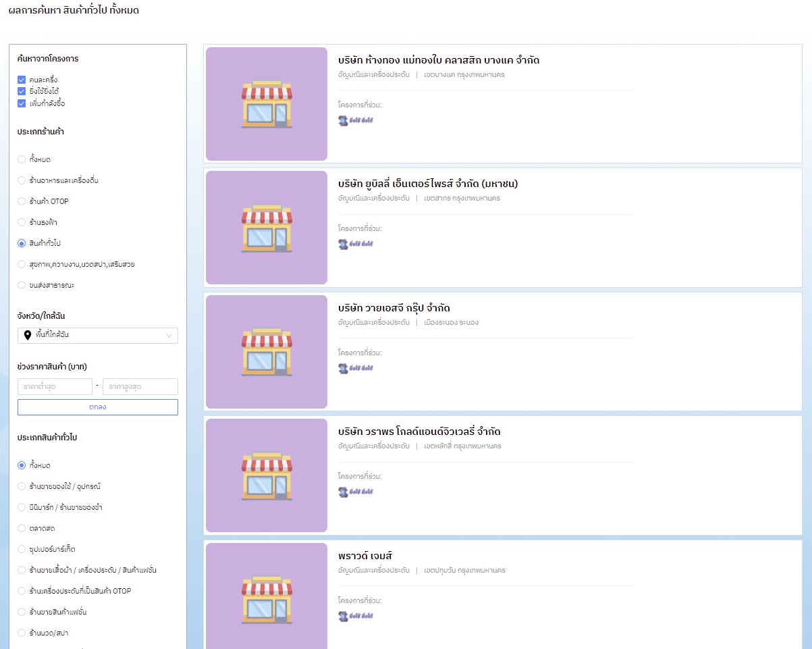Image resolution: width=812 pixels, height=649 pixels.
Task: Click the storefront icon for พราวด์ เจมส์
Action: tap(267, 600)
